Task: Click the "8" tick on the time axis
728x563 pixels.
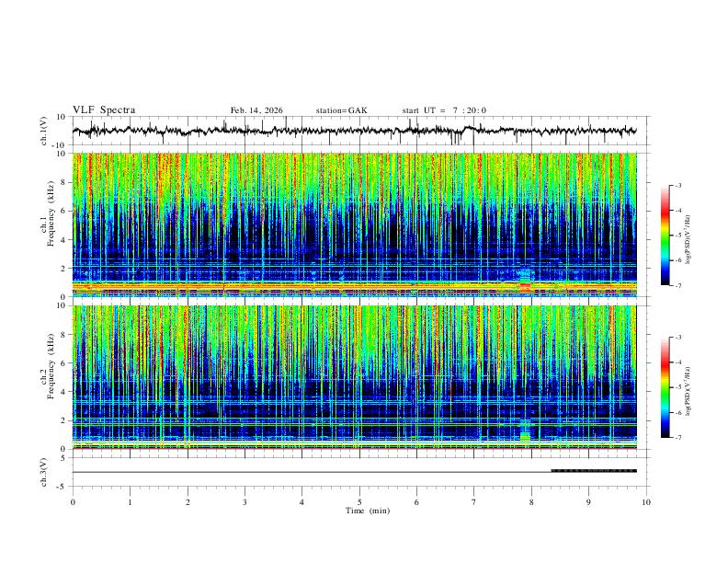Action: coord(531,502)
